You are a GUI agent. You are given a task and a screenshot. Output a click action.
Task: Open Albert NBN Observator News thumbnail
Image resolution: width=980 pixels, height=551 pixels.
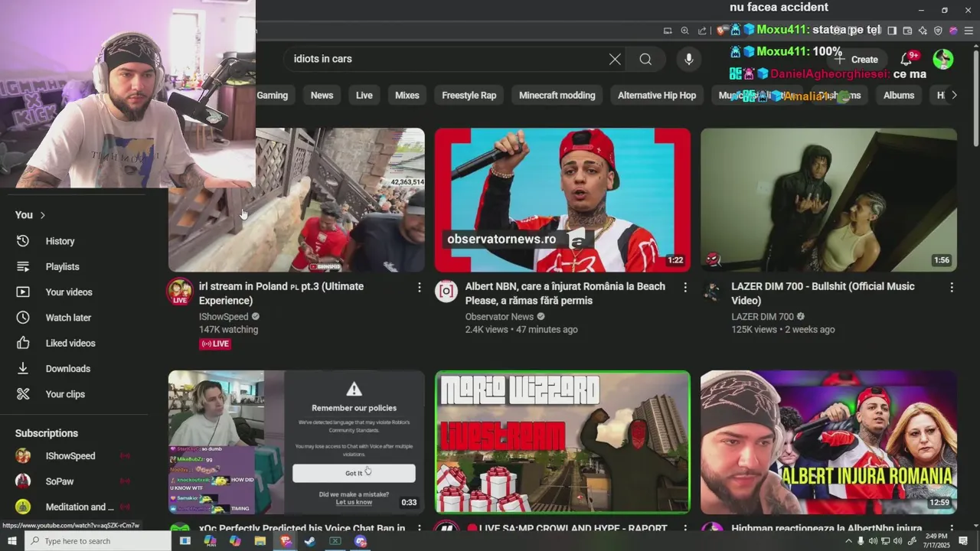tap(563, 200)
